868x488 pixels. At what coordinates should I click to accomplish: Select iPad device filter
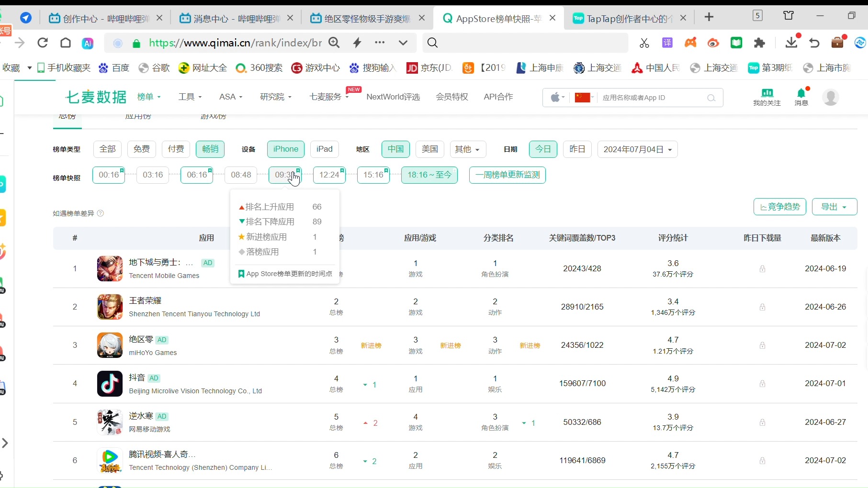click(x=325, y=149)
